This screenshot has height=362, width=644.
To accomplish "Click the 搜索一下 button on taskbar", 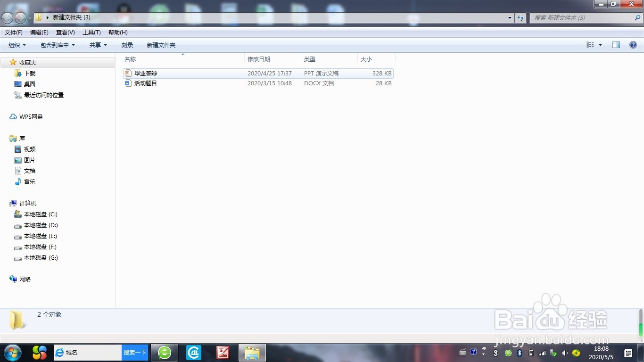I will [x=135, y=353].
